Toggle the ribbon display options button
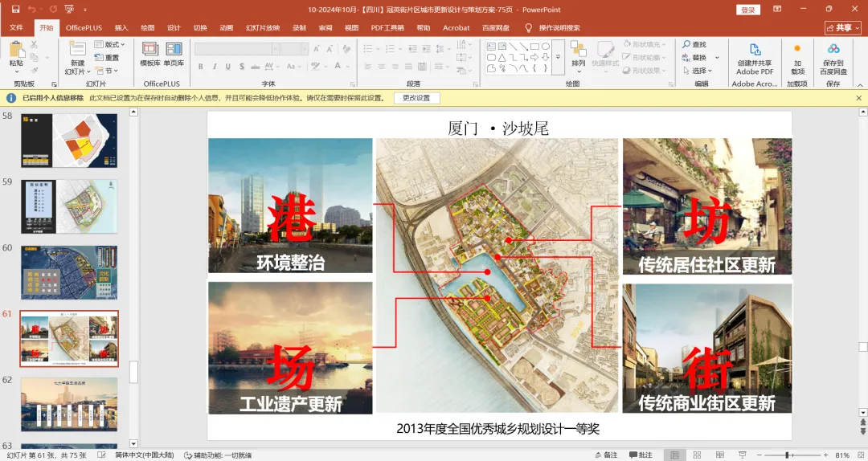This screenshot has width=868, height=461. [x=777, y=10]
